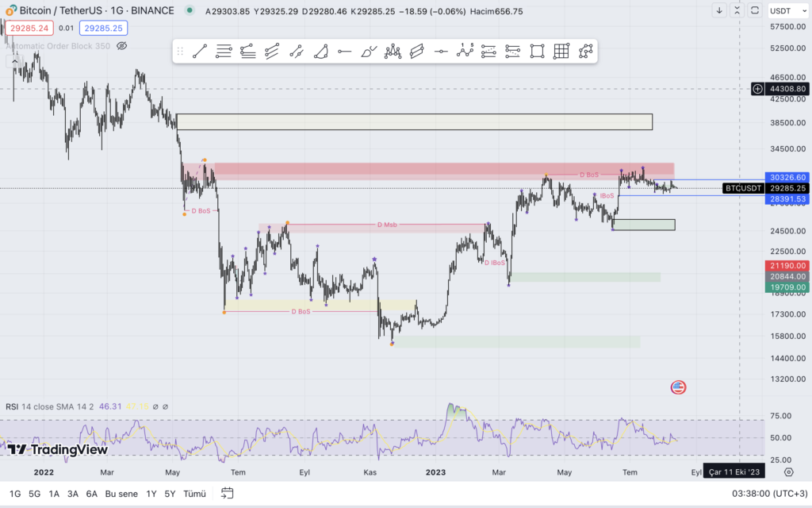Select the two-point trend angle tool

coord(297,52)
